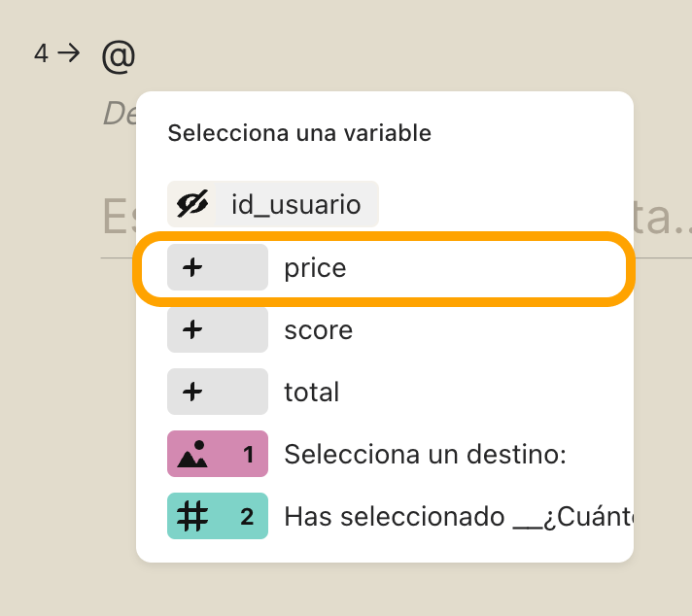Click the description field behind the popup
The image size is (692, 616).
[x=120, y=114]
